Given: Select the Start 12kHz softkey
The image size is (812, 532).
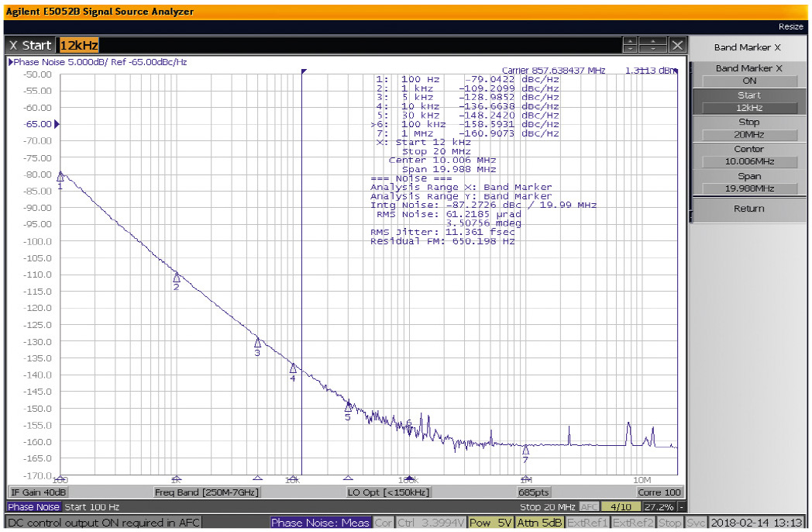Looking at the screenshot, I should tap(748, 102).
